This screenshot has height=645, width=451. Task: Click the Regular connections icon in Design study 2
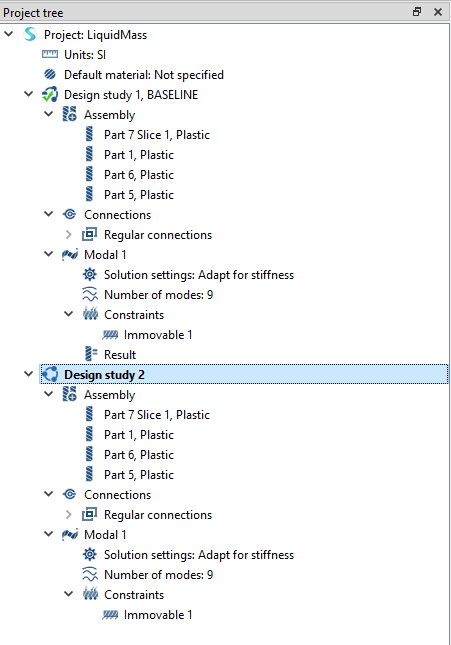click(x=90, y=514)
